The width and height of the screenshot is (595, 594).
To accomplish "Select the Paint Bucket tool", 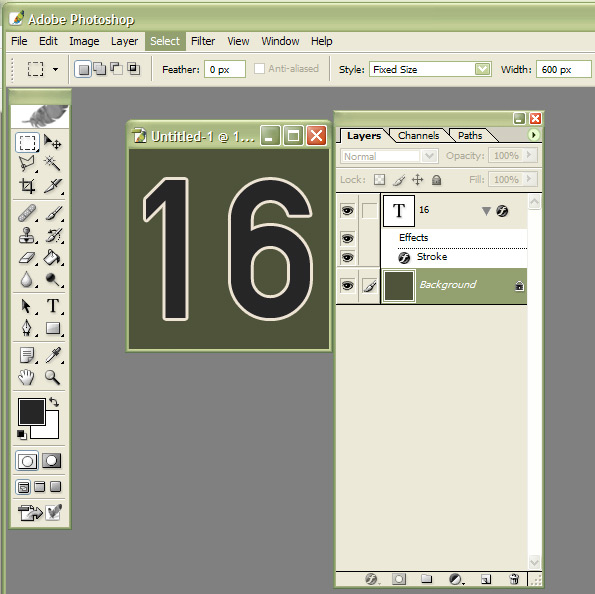I will [52, 258].
